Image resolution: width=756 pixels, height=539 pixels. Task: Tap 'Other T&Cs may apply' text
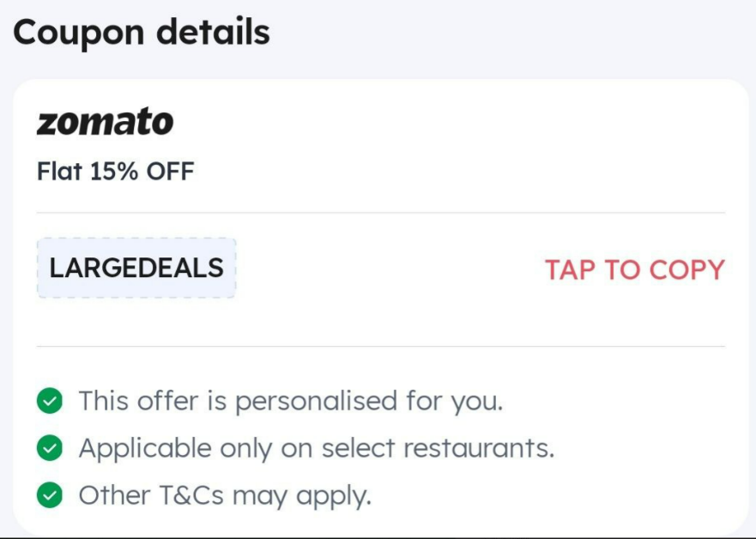point(225,495)
